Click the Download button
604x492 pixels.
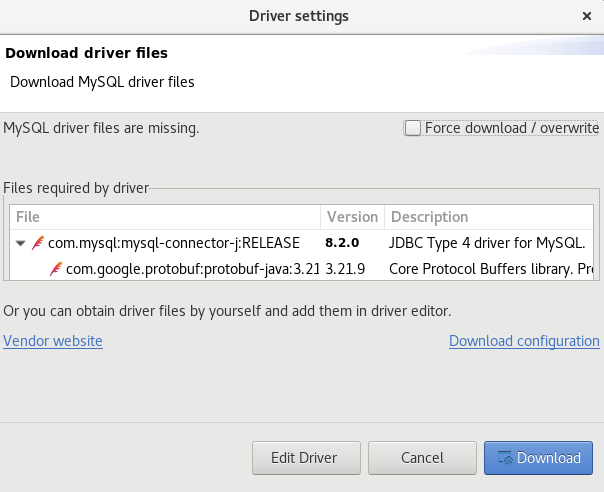click(538, 458)
